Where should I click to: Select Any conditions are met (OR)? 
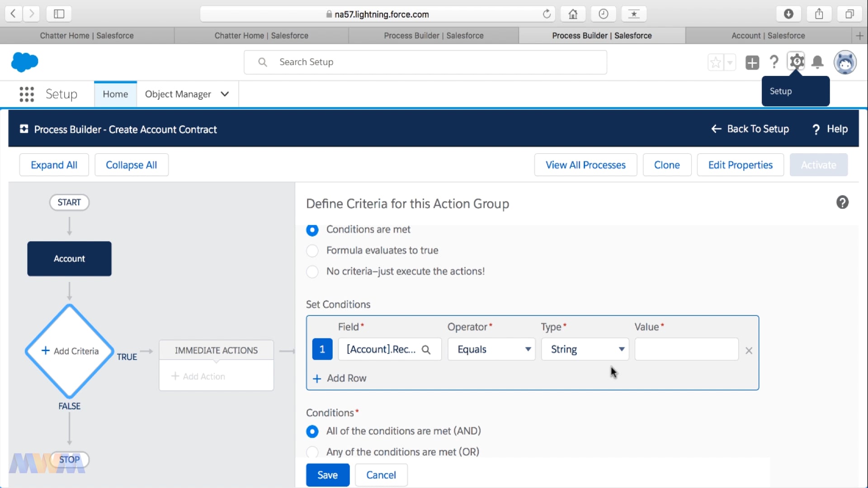(x=312, y=452)
